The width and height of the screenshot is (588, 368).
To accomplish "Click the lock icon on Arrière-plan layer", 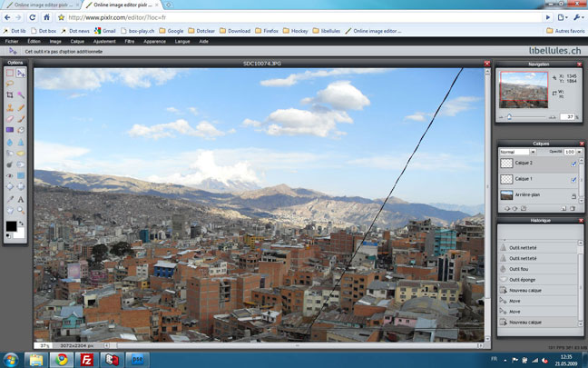I will 573,196.
